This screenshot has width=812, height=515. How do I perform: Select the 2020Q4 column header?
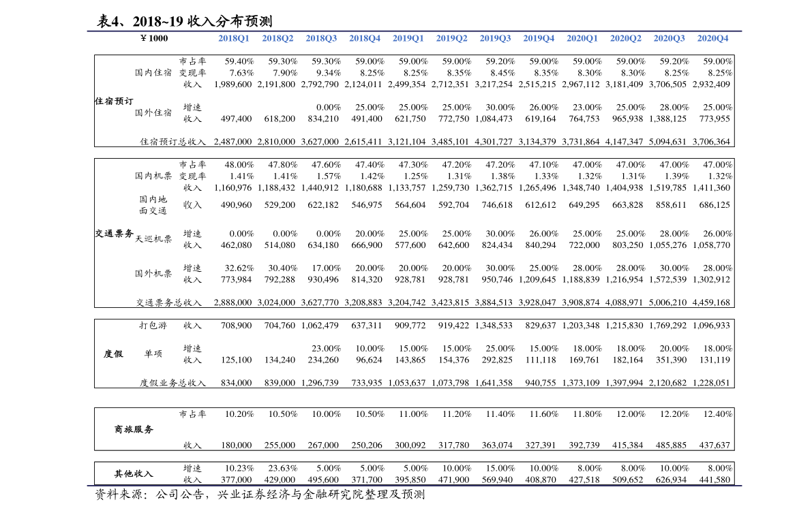(x=712, y=39)
